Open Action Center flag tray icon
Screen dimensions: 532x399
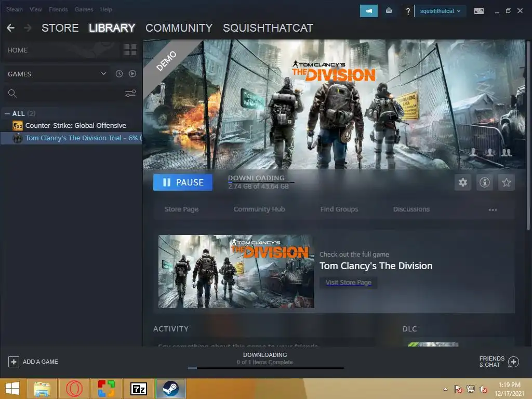click(458, 389)
